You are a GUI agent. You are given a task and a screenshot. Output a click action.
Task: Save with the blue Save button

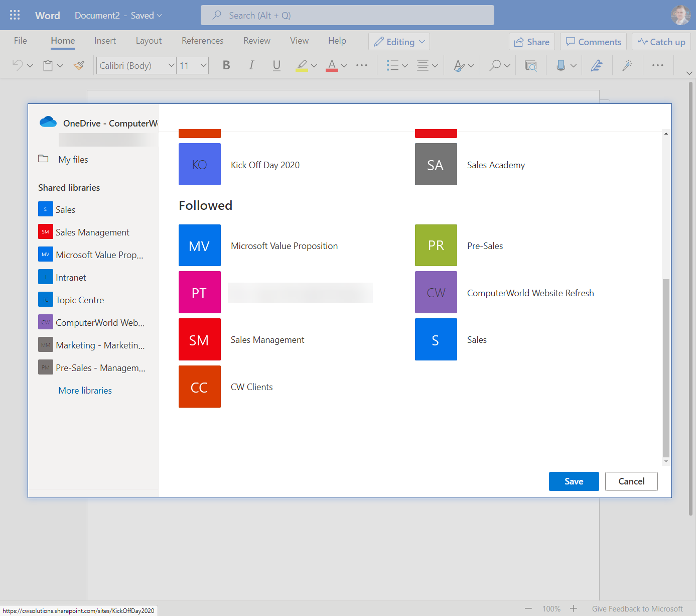[574, 481]
